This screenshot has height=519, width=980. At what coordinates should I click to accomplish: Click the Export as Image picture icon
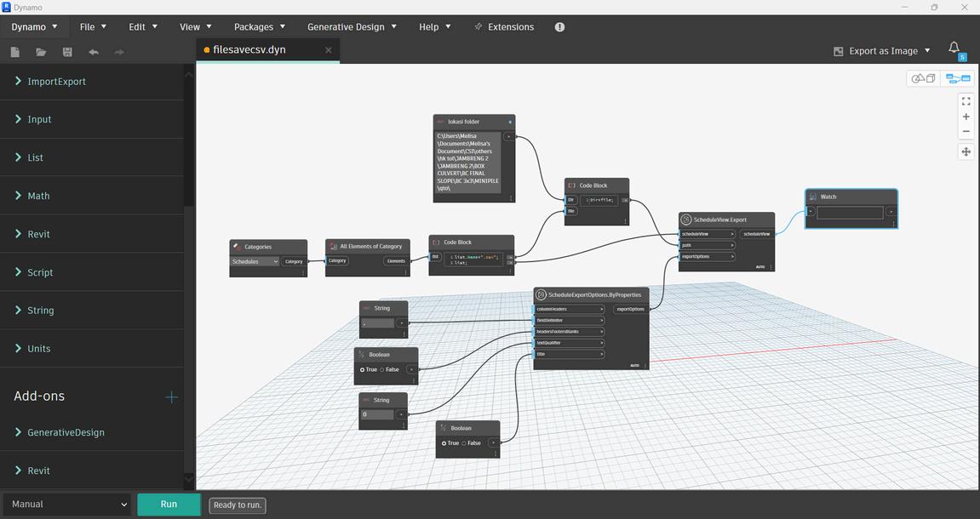pos(838,51)
